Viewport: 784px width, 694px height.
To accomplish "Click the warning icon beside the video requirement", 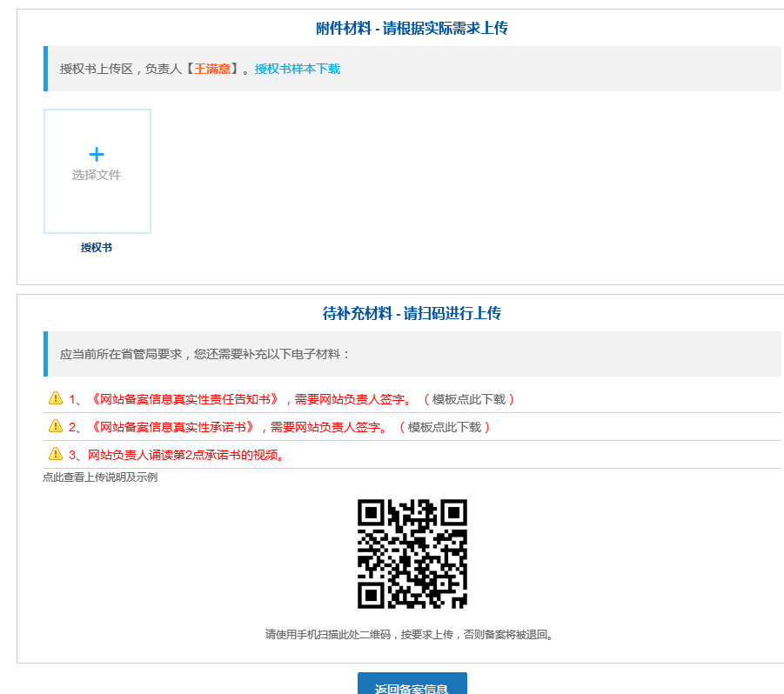I will 56,454.
